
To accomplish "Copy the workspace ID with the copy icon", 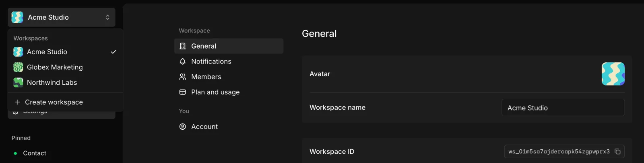I will click(x=617, y=151).
